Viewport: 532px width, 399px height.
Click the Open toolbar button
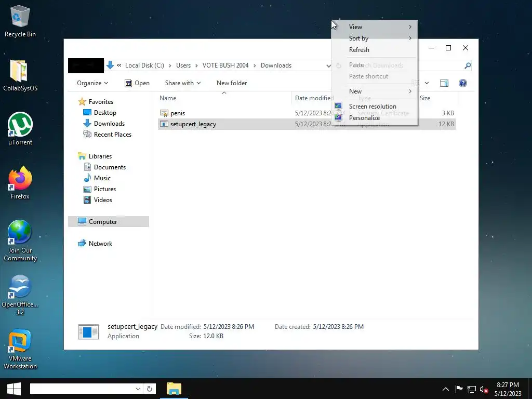[x=137, y=83]
